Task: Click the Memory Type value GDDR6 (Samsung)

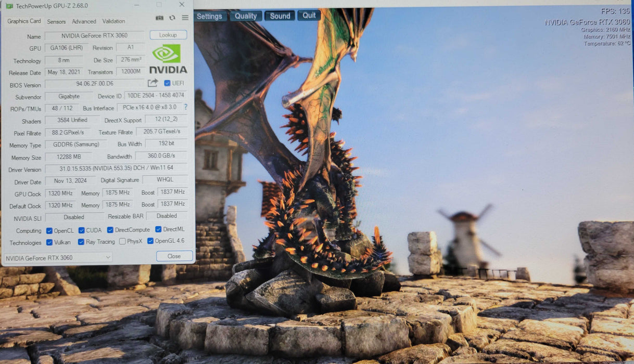Action: tap(76, 145)
